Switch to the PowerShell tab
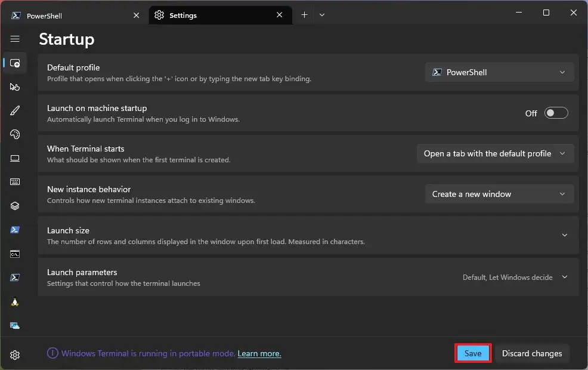The image size is (588, 370). [x=75, y=16]
